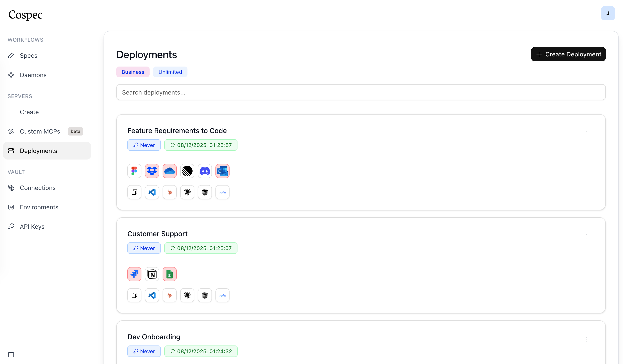The image size is (623, 364).
Task: Open the three-dot menu for Feature Requirements to Code
Action: pyautogui.click(x=587, y=133)
